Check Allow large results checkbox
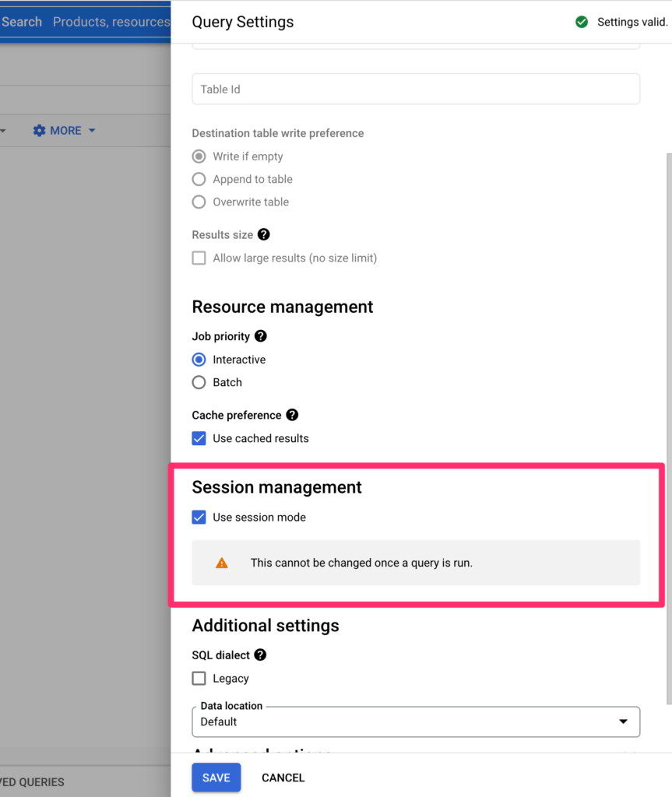 (x=199, y=258)
